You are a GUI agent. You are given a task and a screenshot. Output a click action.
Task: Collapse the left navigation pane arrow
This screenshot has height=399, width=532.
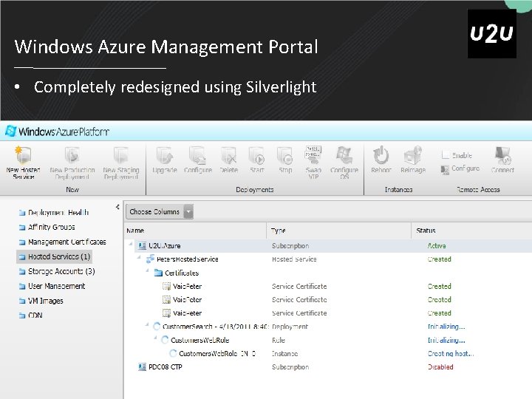pyautogui.click(x=117, y=207)
